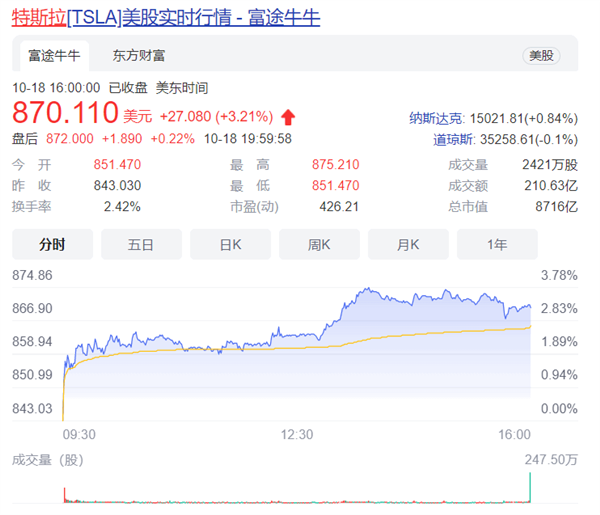Click the 870.110 current price

coord(64,114)
